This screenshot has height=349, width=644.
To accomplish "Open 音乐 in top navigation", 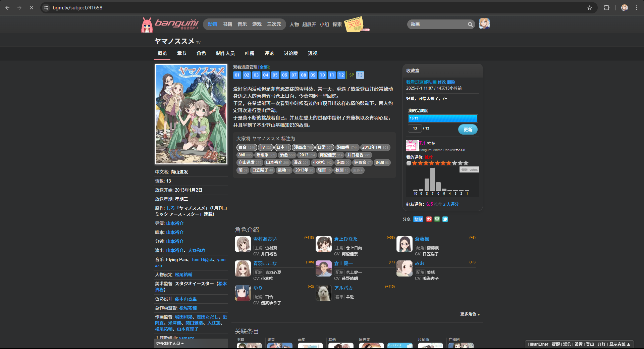I will tap(242, 24).
